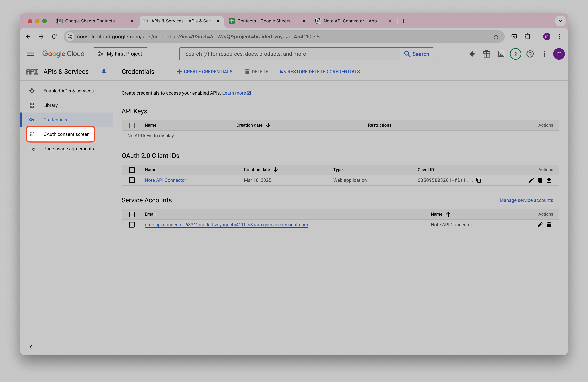
Task: Check the service account email row checkbox
Action: tap(132, 225)
